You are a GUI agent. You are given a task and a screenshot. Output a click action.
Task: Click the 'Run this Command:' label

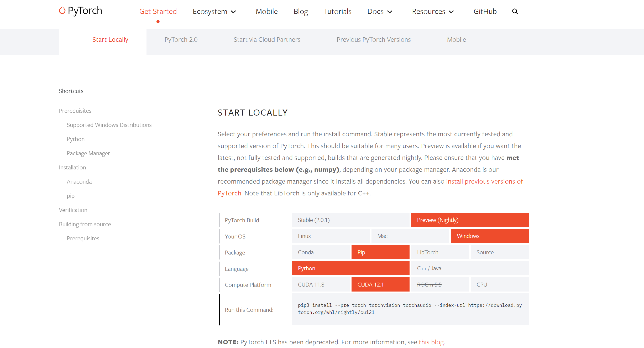coord(249,310)
